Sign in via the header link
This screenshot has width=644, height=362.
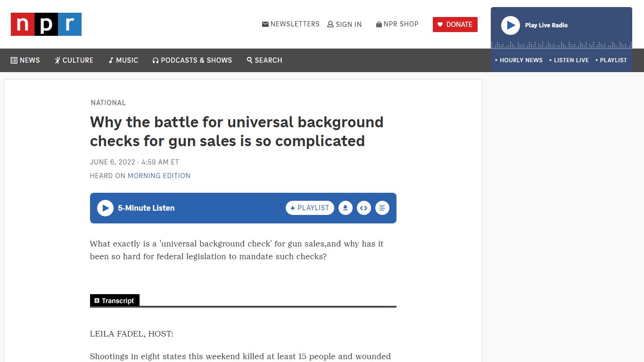click(345, 25)
